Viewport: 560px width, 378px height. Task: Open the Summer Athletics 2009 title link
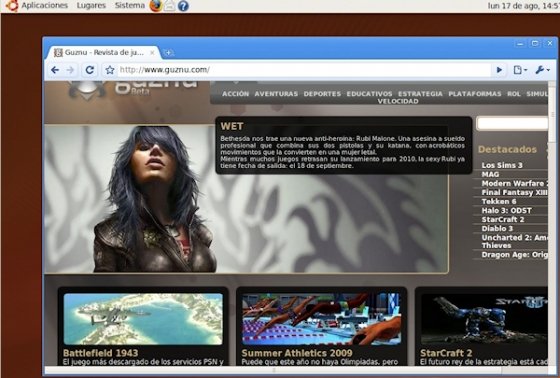tap(297, 353)
